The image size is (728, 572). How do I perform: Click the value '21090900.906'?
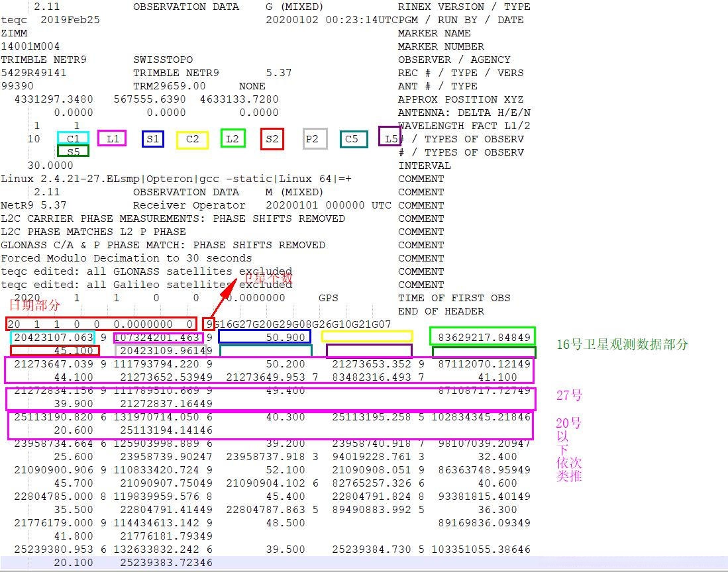(54, 469)
